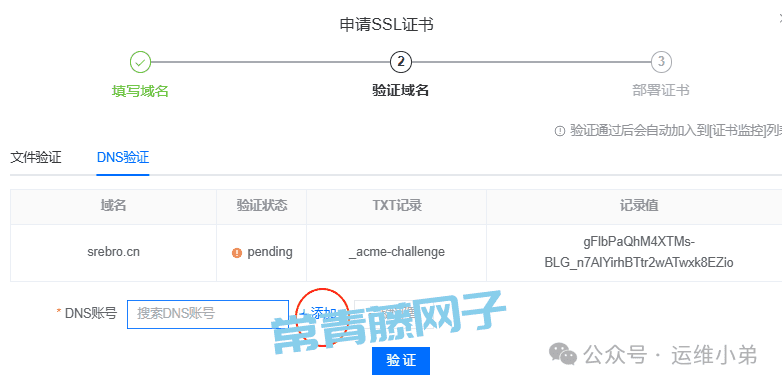This screenshot has width=782, height=385.
Task: Open the 搜索DNS账号 dropdown field
Action: coord(208,314)
